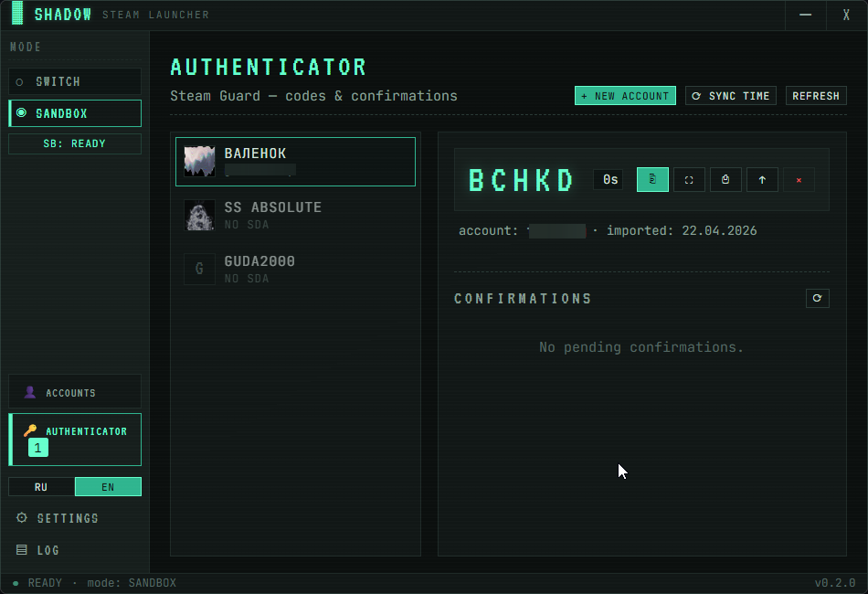Click the ВАЛЕНОК account avatar
The height and width of the screenshot is (594, 868).
(x=199, y=161)
